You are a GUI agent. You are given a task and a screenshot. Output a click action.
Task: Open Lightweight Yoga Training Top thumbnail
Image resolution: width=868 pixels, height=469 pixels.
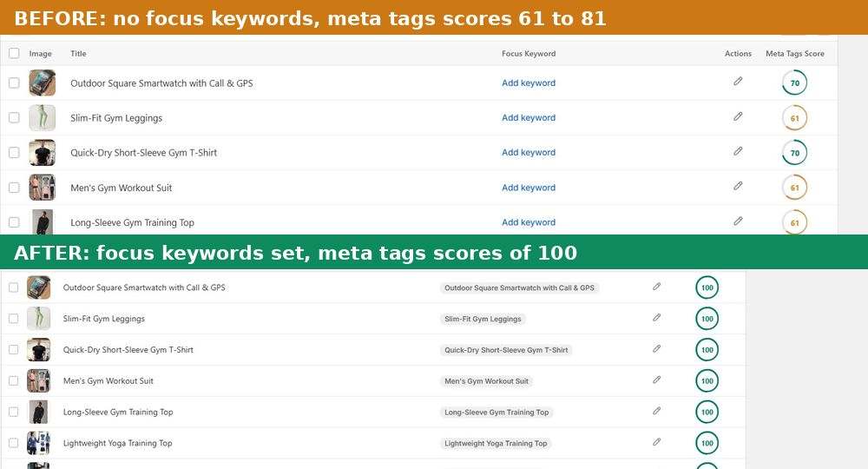pos(39,443)
